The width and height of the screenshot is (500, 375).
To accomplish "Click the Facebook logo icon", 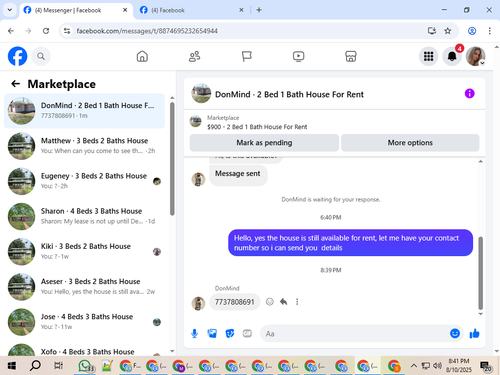I will click(17, 56).
